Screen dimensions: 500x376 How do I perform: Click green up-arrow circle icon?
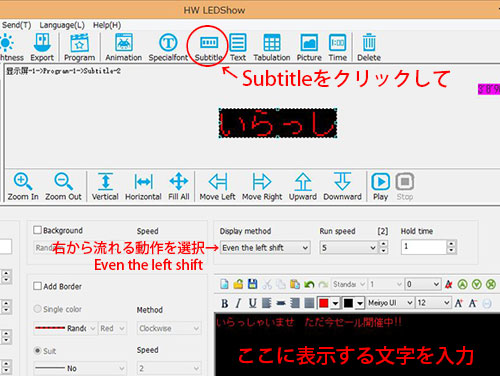pyautogui.click(x=462, y=284)
